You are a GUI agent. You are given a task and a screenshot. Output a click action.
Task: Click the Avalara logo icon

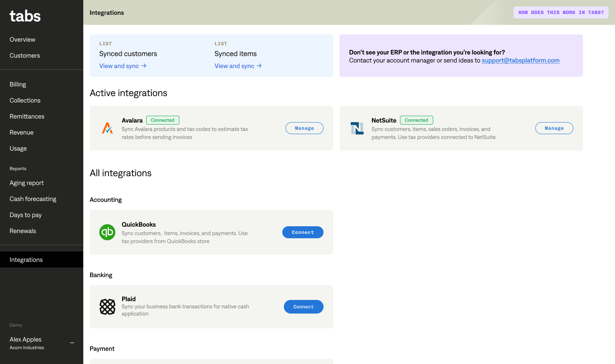(107, 128)
